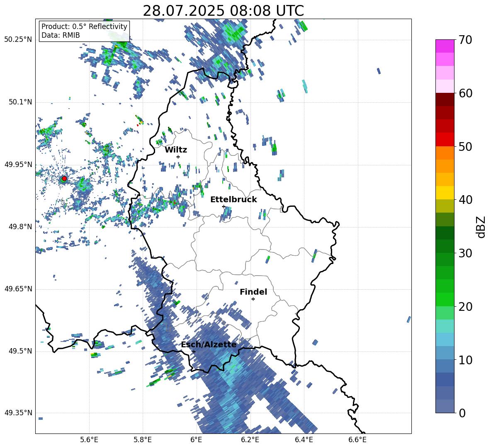Click the title '28.07.2025 08:08 UTC'
The height and width of the screenshot is (448, 491).
223,11
